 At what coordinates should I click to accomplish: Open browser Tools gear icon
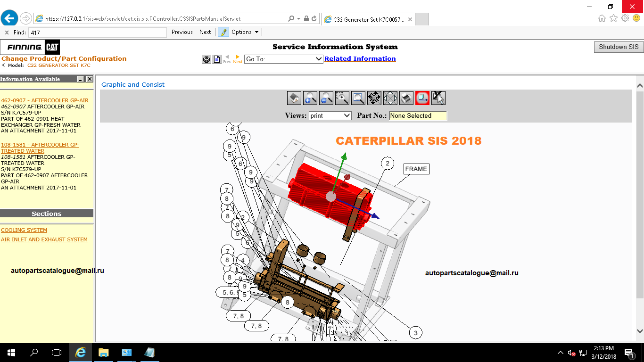625,18
